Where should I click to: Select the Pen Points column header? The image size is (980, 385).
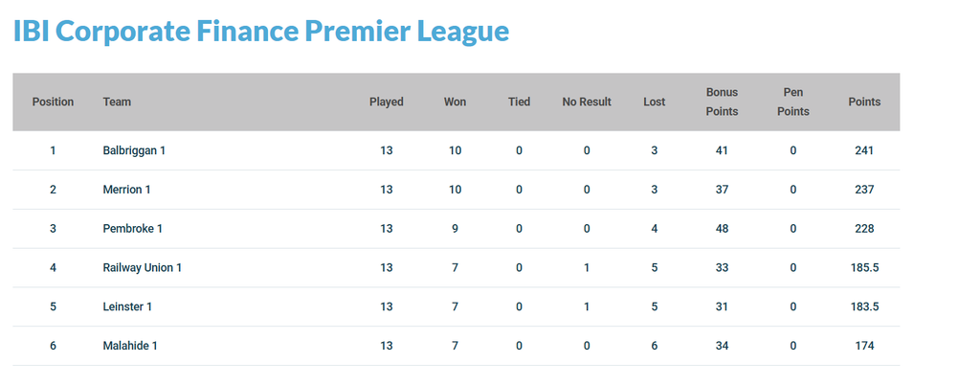point(793,102)
